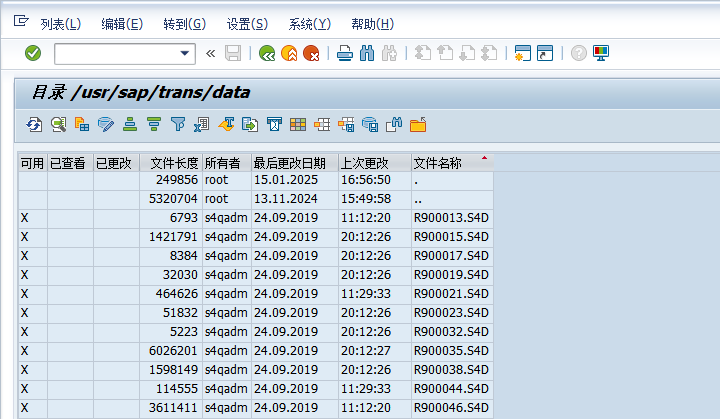The image size is (720, 419).
Task: Select file name R900035.S4D
Action: [x=451, y=351]
